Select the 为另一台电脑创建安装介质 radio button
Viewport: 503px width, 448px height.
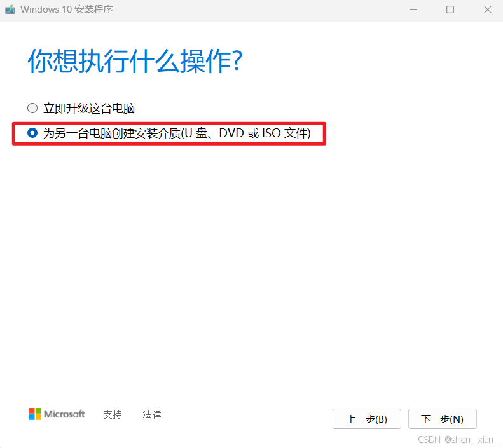[x=32, y=133]
